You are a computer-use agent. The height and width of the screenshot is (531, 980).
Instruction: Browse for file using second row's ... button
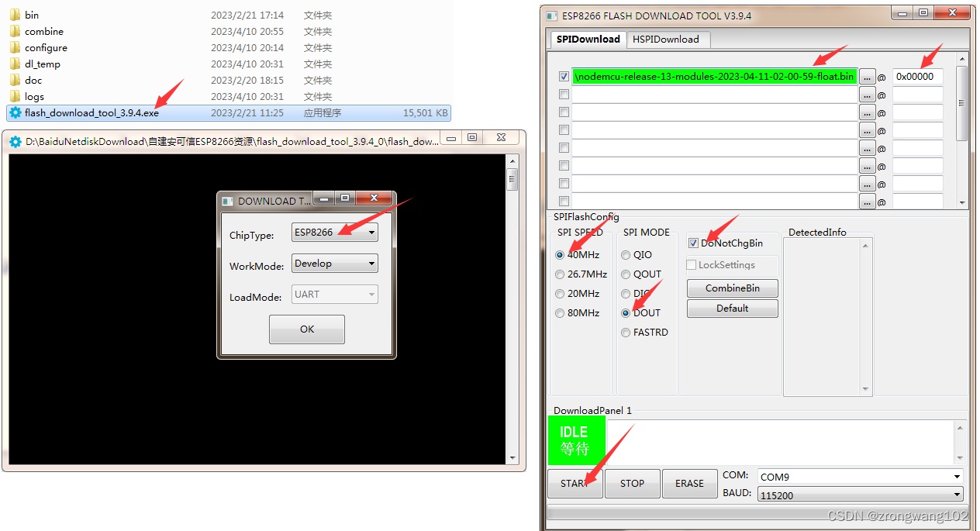click(868, 95)
